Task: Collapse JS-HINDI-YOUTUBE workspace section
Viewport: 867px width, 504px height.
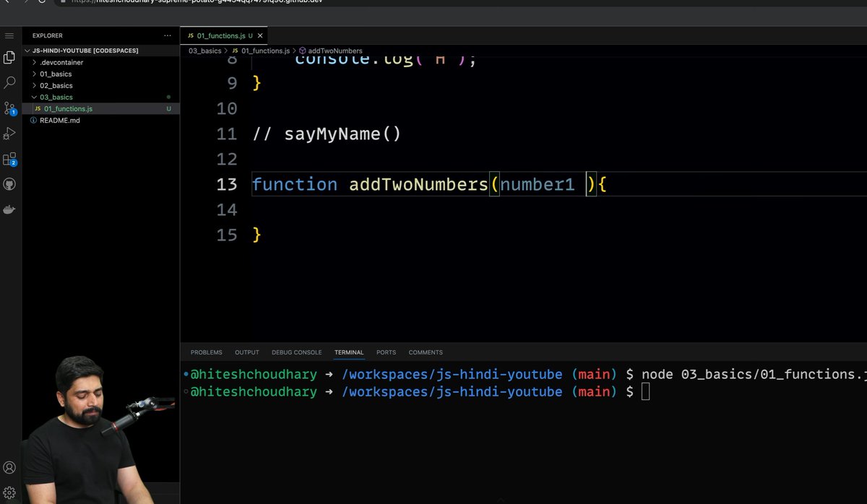Action: click(x=85, y=51)
